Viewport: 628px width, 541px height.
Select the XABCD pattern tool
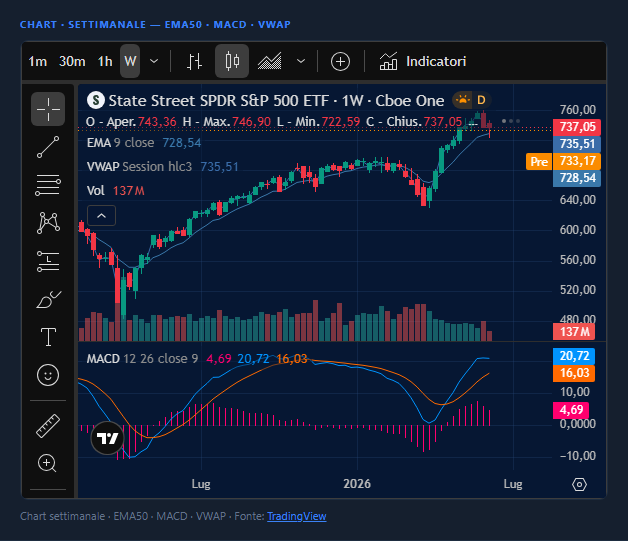tap(48, 223)
